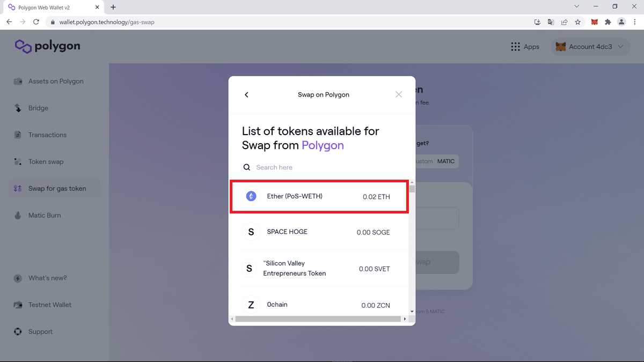The image size is (644, 362).
Task: Click the translate page icon
Action: pos(551,22)
